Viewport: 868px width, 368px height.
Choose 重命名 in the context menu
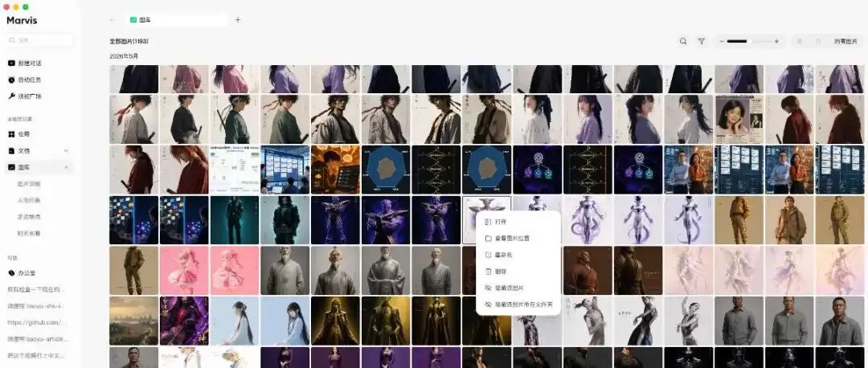pos(518,256)
